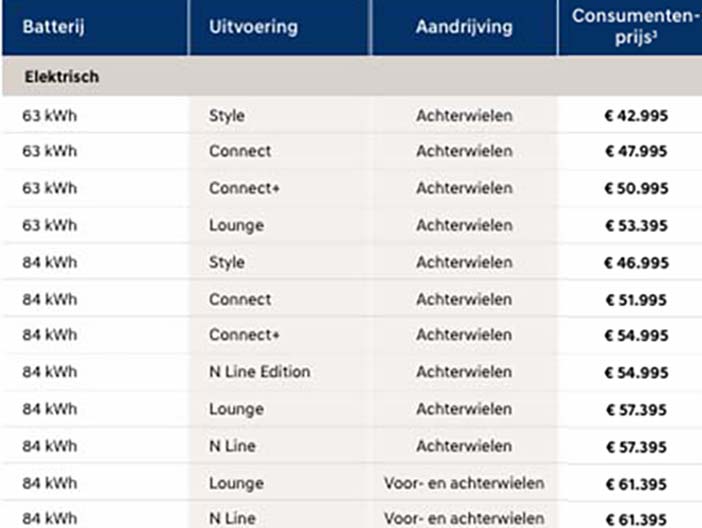Select the Lounge Voor- en achterwielen drive cell
Screen dimensions: 702x528
click(x=464, y=483)
